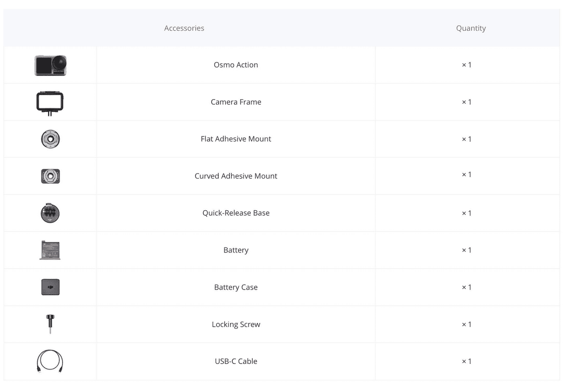The height and width of the screenshot is (392, 567).
Task: Click the Flat Adhesive Mount label
Action: click(236, 139)
